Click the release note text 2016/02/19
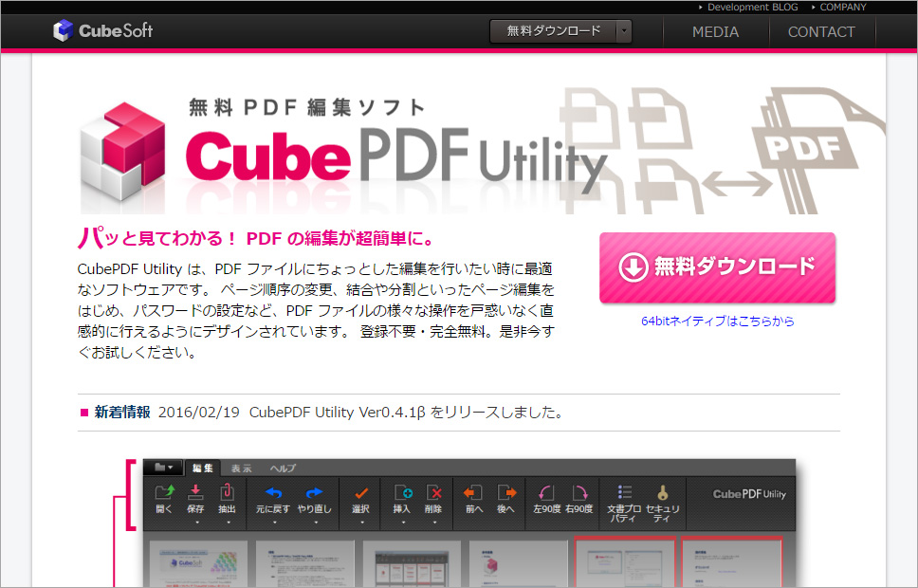Screen dimensions: 918x588 click(x=199, y=413)
